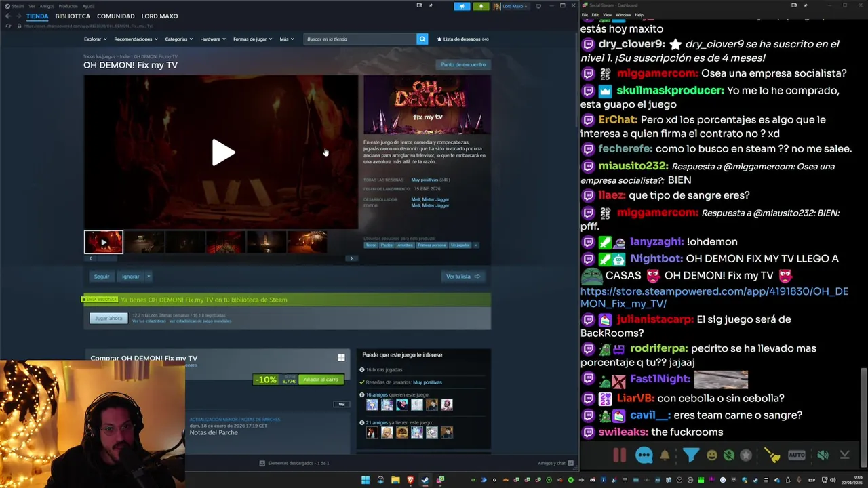
Task: Open the File menu in Social Stream
Action: (585, 14)
